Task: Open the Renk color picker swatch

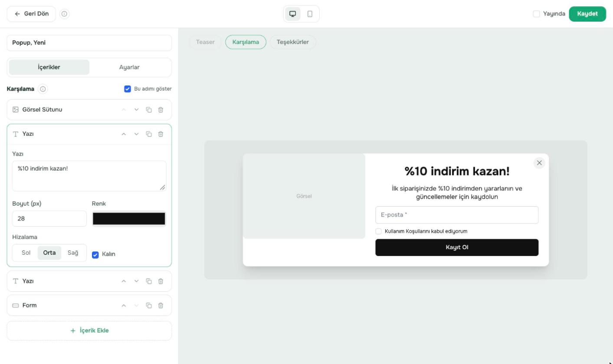Action: pos(129,219)
